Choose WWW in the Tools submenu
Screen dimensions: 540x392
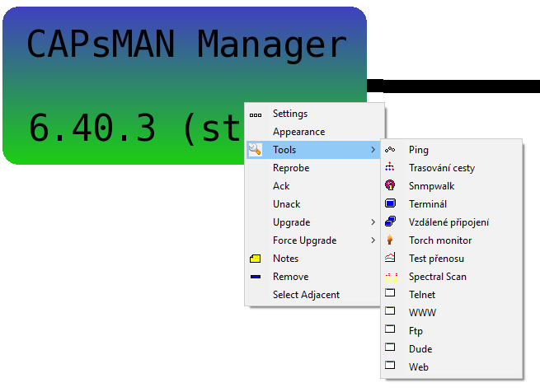click(452, 312)
